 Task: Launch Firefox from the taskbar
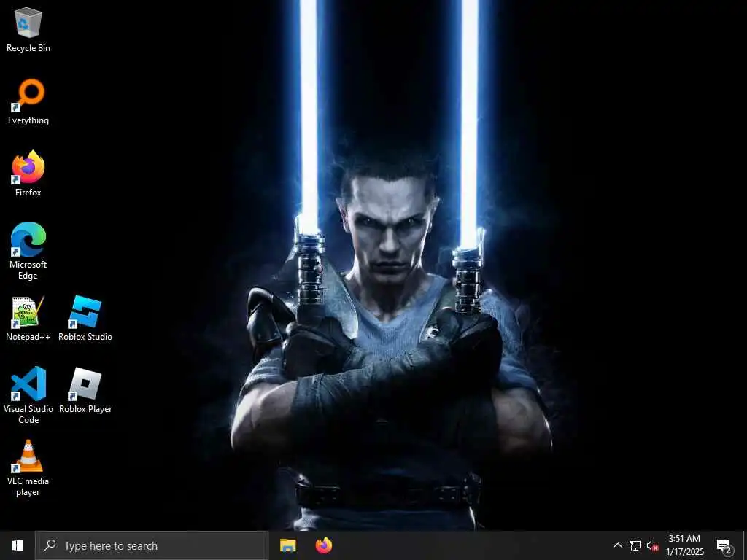[324, 545]
